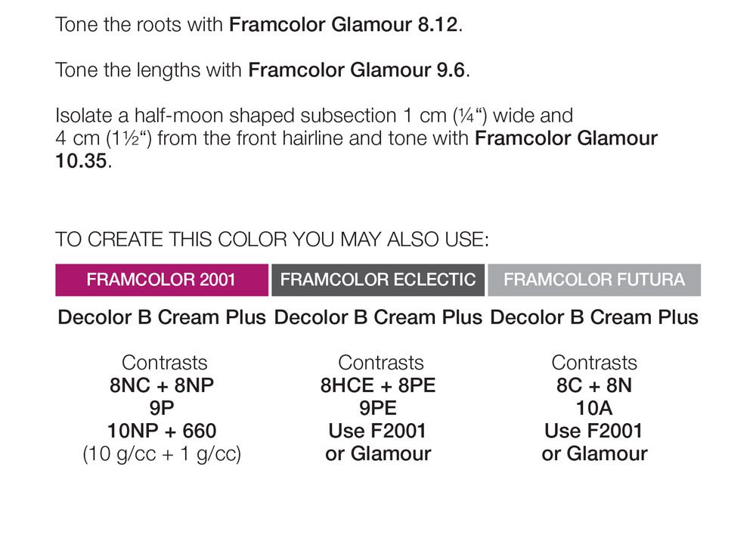The height and width of the screenshot is (544, 756).
Task: Click the (10 g/cc + 1 g/cc) ratio note
Action: pos(162,454)
